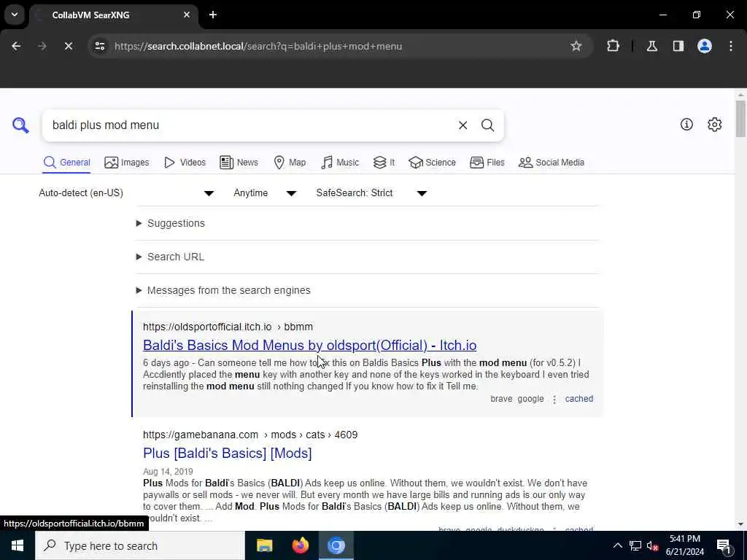The image size is (747, 560).
Task: Switch to the Videos tab
Action: (185, 163)
